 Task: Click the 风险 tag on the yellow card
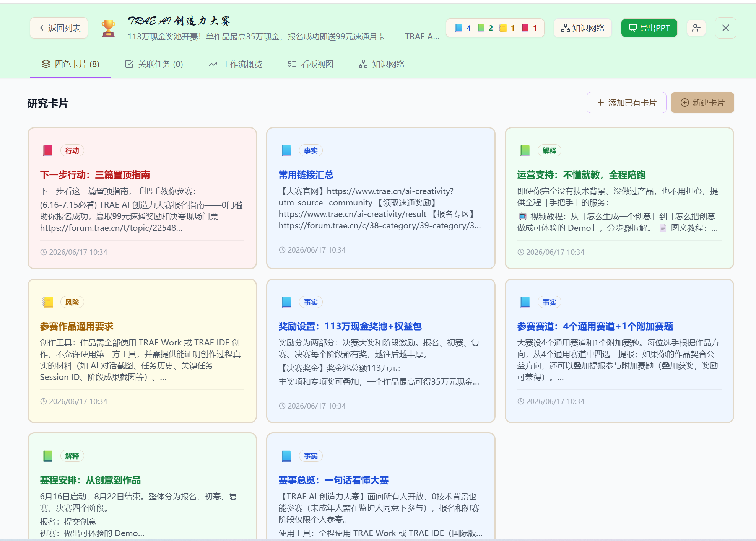click(72, 302)
